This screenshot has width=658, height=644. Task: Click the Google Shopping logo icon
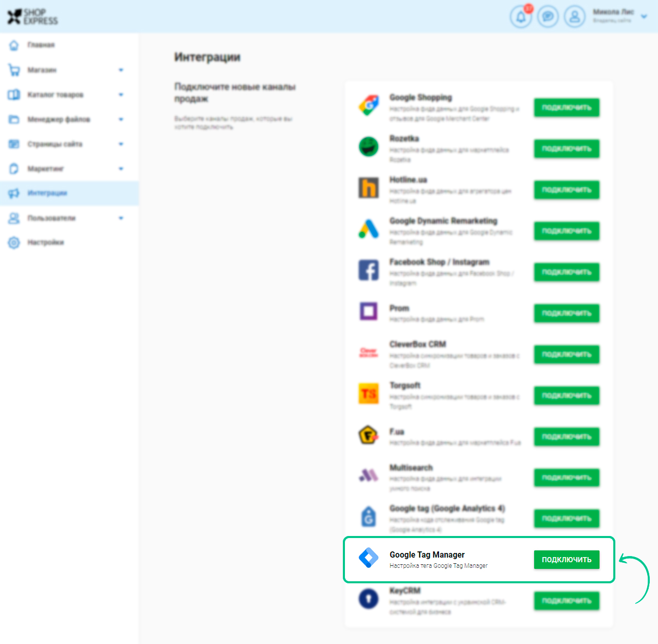tap(369, 105)
